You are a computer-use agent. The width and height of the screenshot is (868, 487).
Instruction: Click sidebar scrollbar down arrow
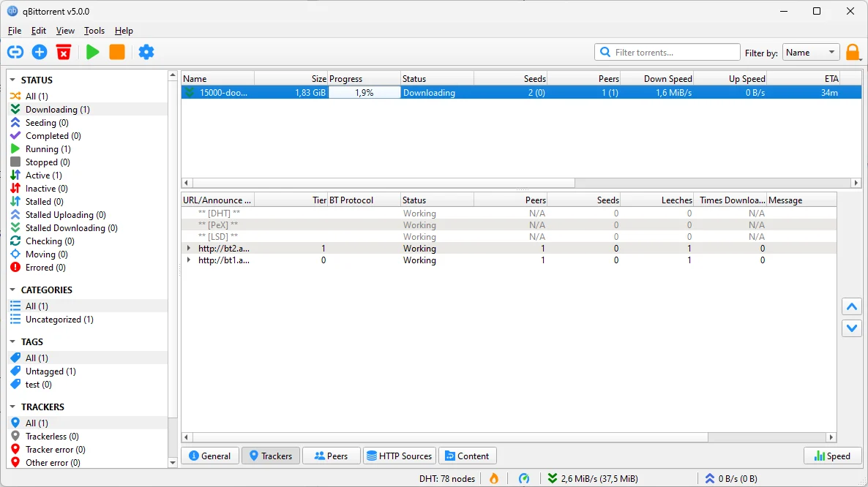click(x=172, y=463)
